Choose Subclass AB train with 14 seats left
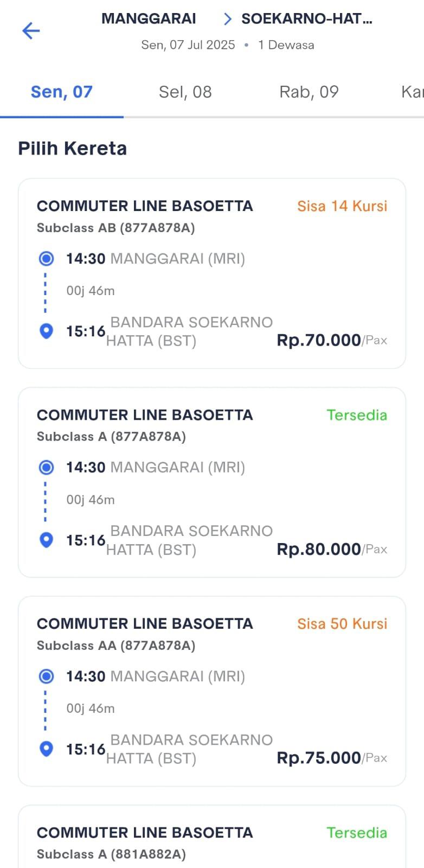Viewport: 424px width, 868px height. click(x=212, y=273)
